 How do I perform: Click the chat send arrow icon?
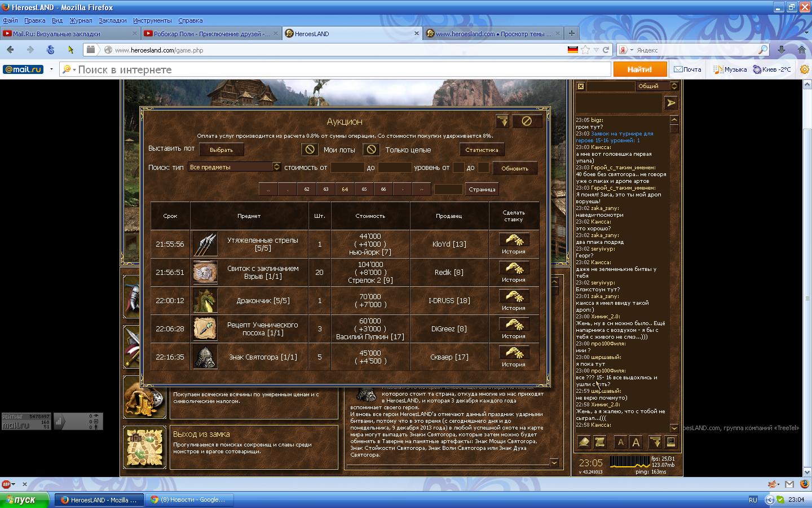[x=670, y=103]
